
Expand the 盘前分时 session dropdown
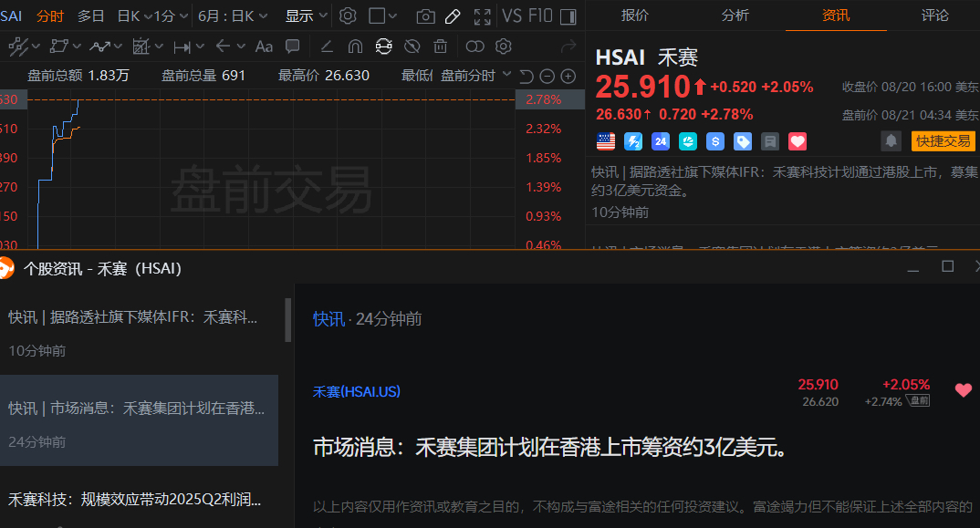click(x=475, y=76)
